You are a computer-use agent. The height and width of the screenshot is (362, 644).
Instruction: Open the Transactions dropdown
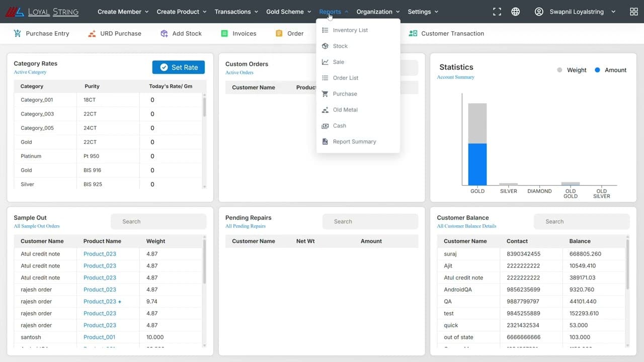point(236,11)
